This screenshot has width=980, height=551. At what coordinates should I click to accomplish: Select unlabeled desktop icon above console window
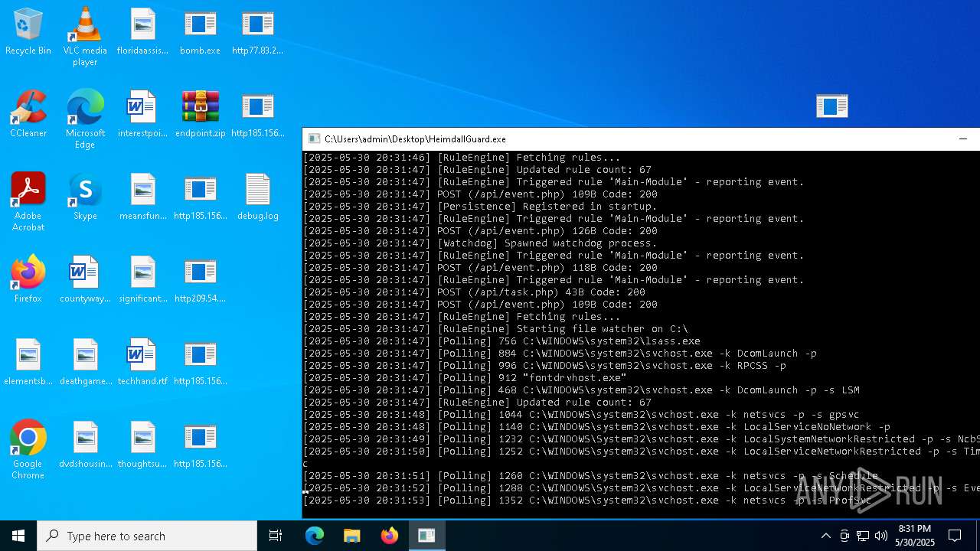click(x=831, y=106)
